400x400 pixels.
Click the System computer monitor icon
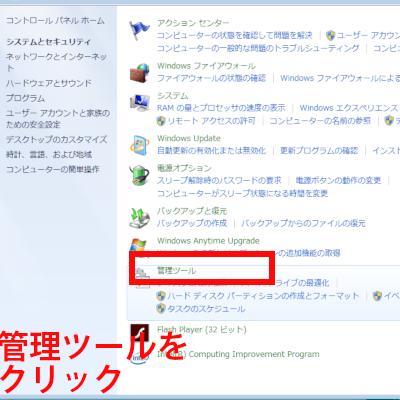140,103
